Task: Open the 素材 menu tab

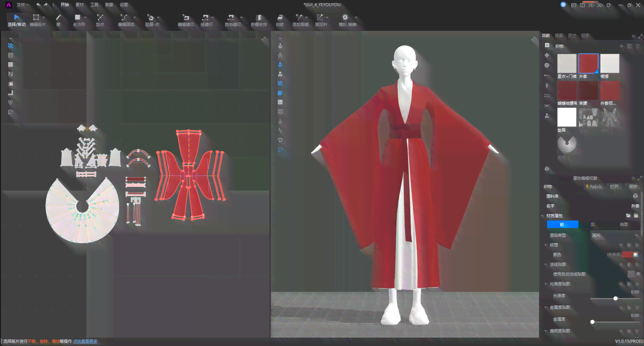Action: tap(79, 5)
